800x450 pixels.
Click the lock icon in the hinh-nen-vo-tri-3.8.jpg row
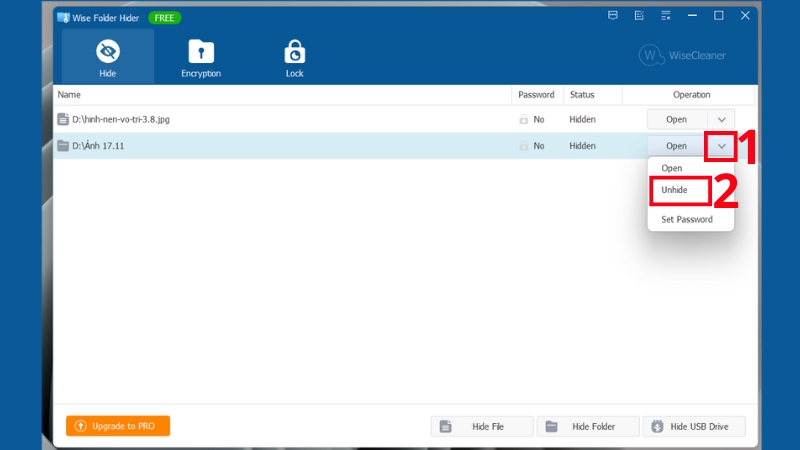click(x=523, y=120)
